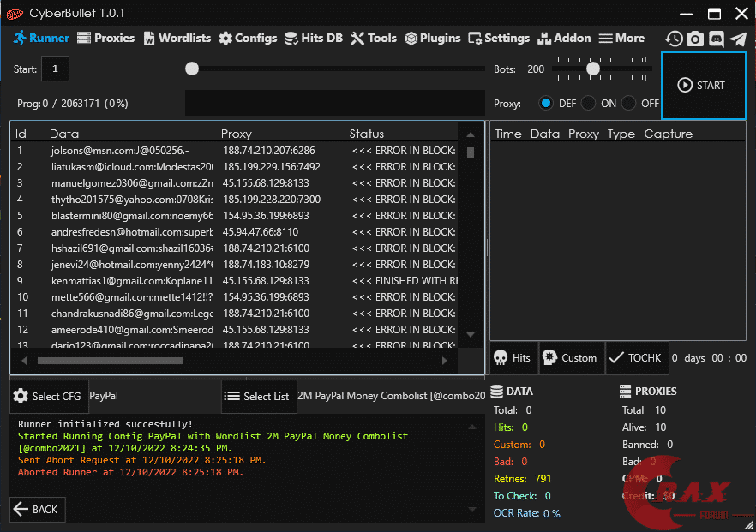Open the Plugins section

point(433,38)
